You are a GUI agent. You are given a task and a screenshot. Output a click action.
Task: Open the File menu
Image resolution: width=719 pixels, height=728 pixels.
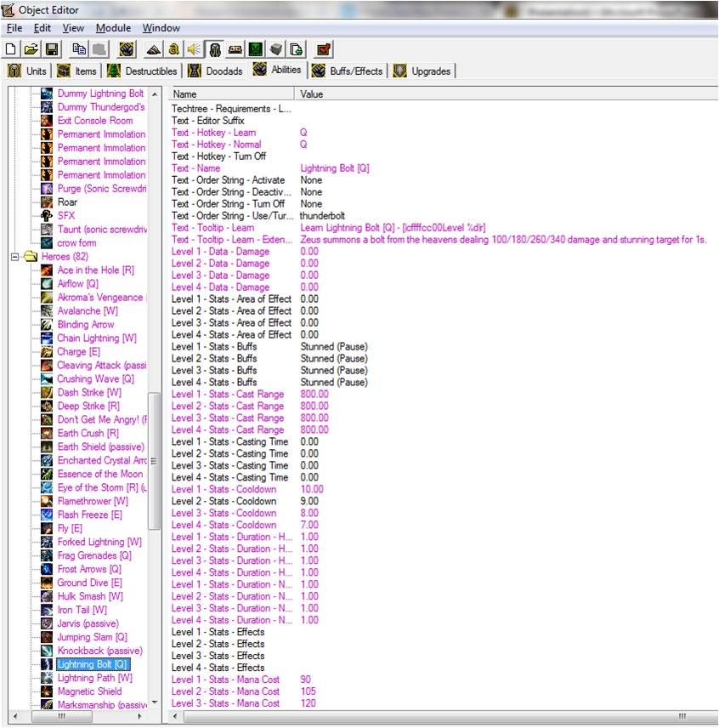(x=14, y=28)
